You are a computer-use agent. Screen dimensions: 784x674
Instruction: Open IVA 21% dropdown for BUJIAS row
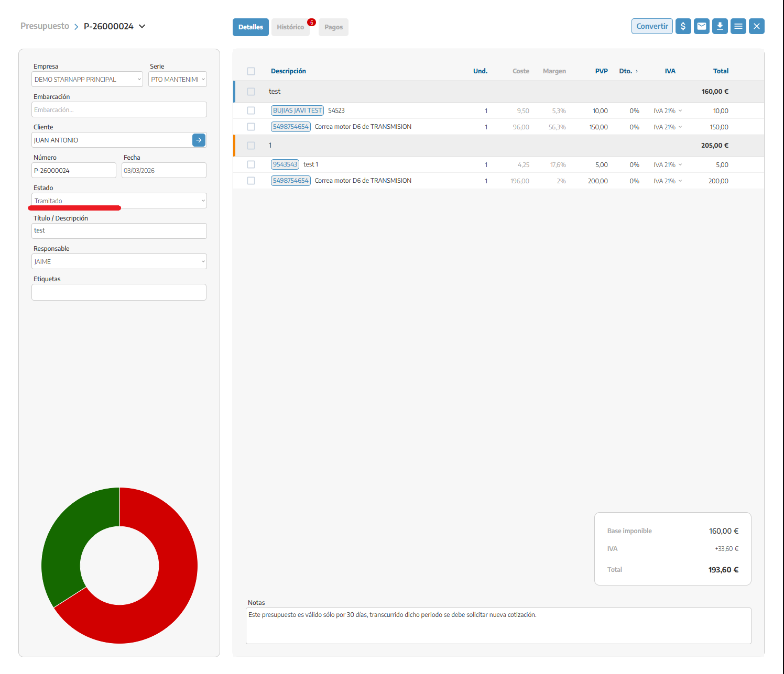point(668,111)
